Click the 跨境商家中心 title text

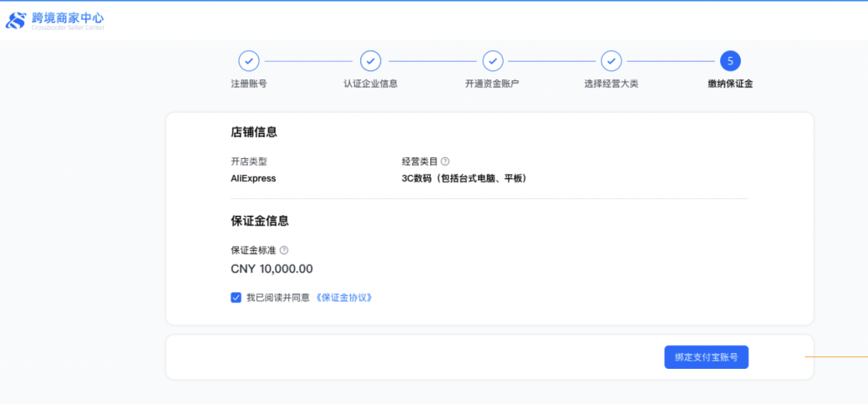pos(68,18)
